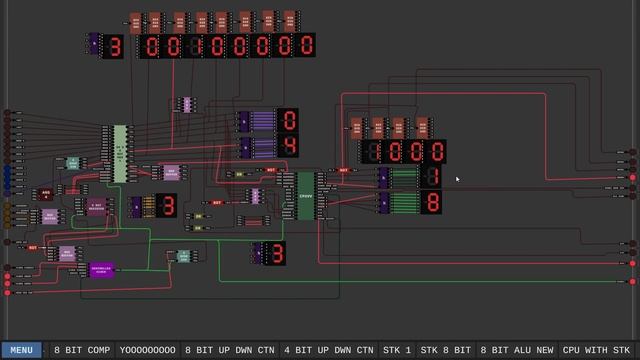Click the purple decoder chip beside the 4 display
This screenshot has width=640, height=360.
click(x=245, y=148)
